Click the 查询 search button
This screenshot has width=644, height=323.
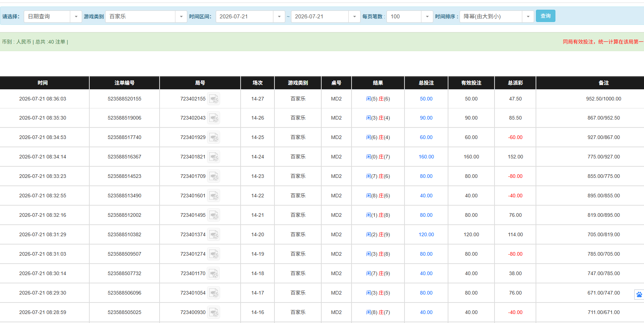[x=546, y=16]
